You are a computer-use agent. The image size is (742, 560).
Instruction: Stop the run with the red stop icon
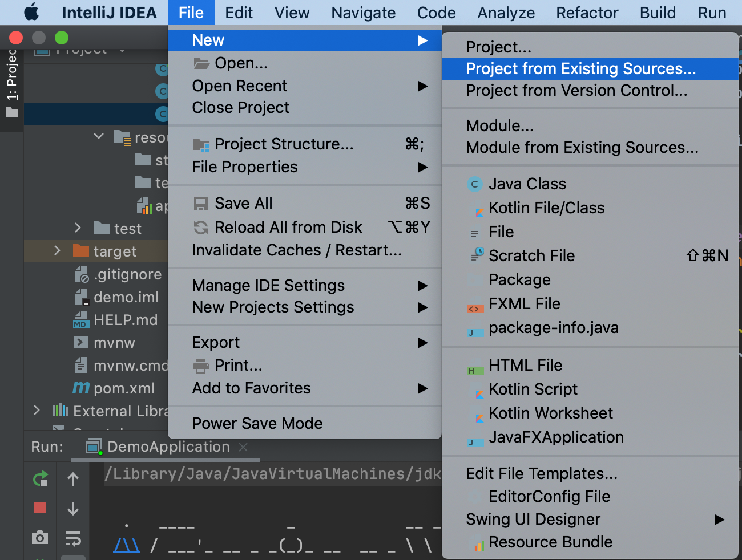(x=40, y=508)
